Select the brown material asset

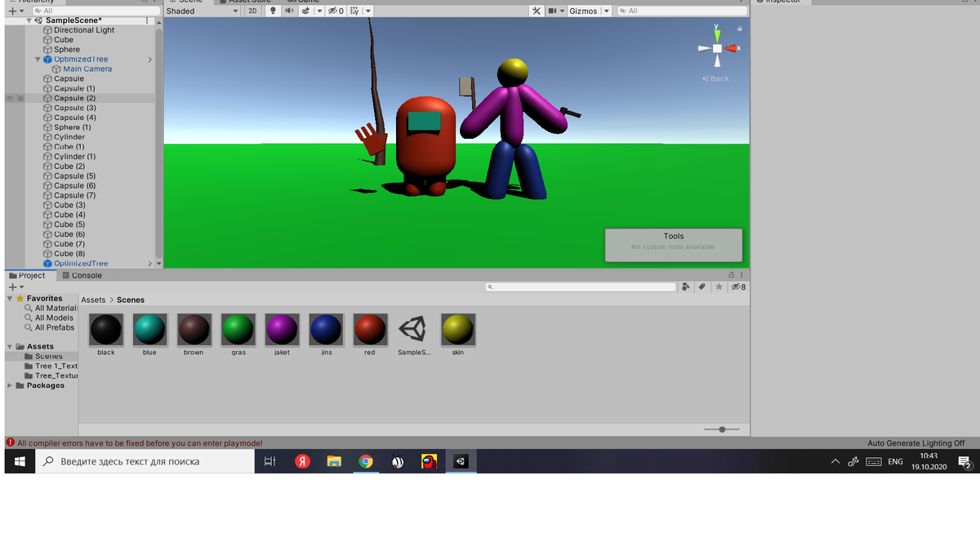194,335
